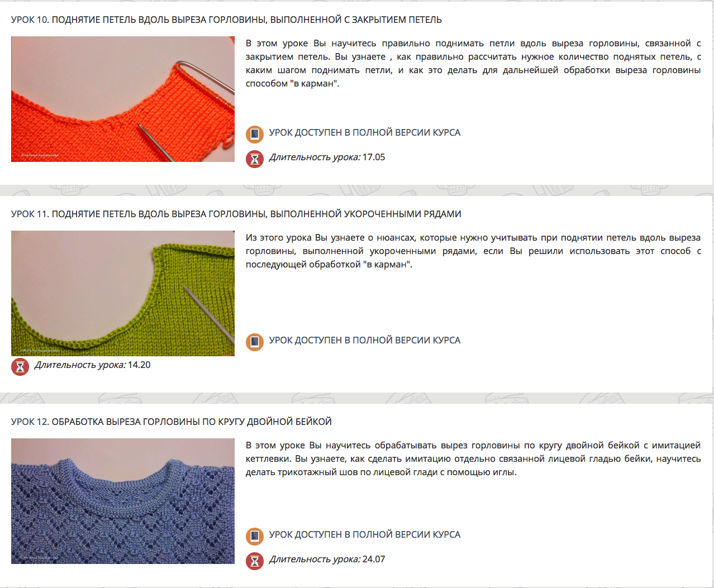Click the lesson 12 description paragraph
This screenshot has width=714, height=588.
pos(473,458)
